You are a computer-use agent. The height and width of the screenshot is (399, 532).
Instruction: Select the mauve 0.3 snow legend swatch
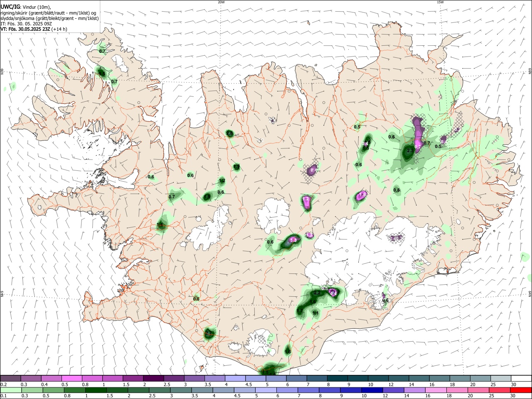pos(31,378)
